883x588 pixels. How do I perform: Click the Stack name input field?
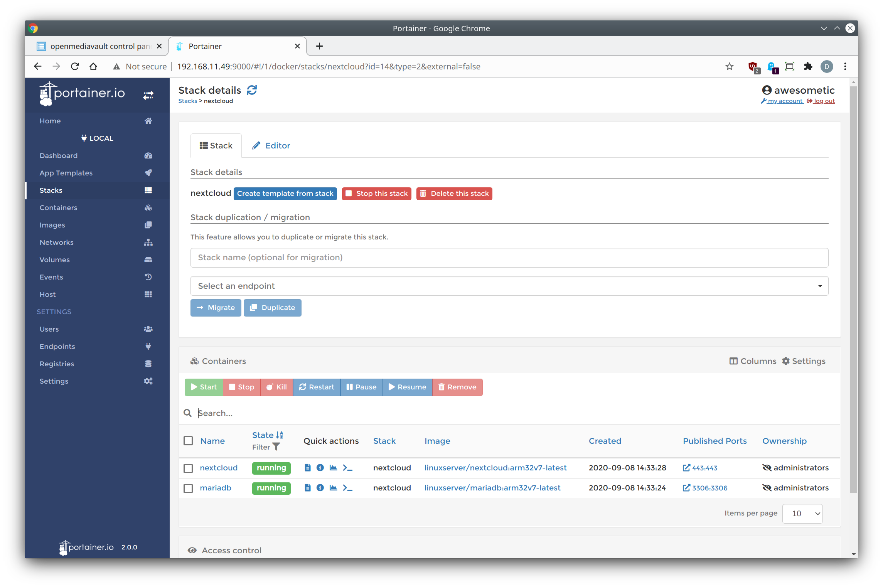pos(509,258)
